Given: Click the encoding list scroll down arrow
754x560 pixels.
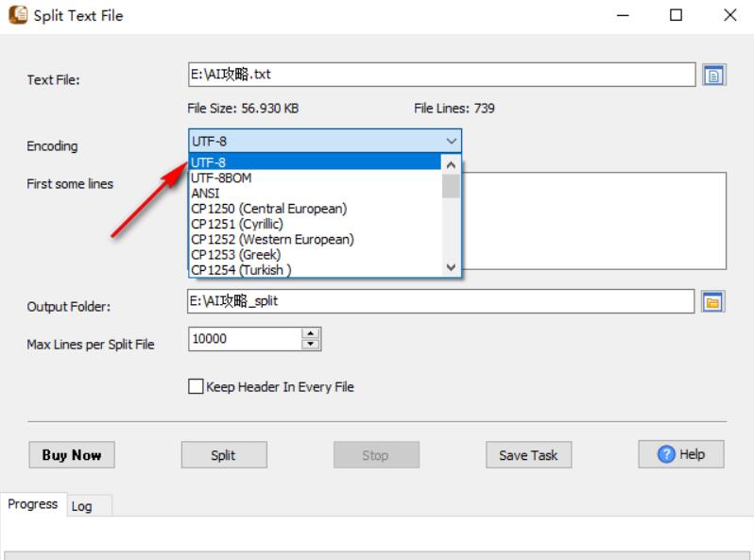Looking at the screenshot, I should [451, 267].
